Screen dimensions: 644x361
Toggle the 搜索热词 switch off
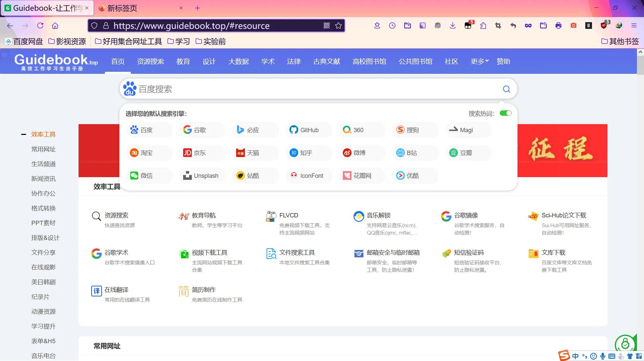(505, 113)
